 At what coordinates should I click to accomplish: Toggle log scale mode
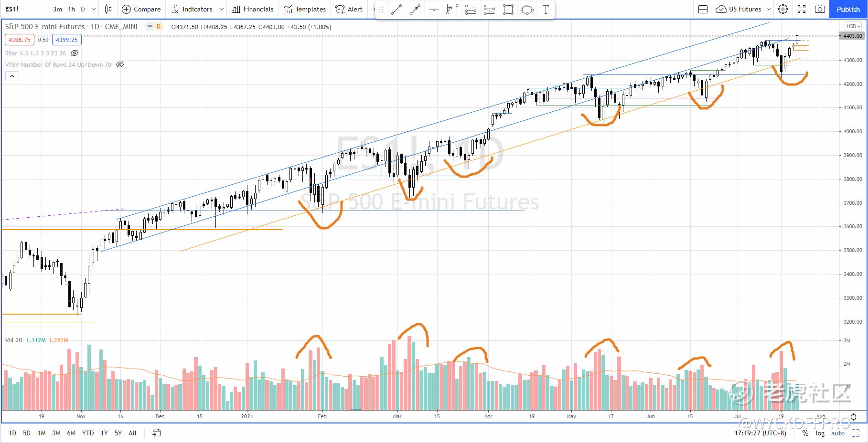pos(820,433)
